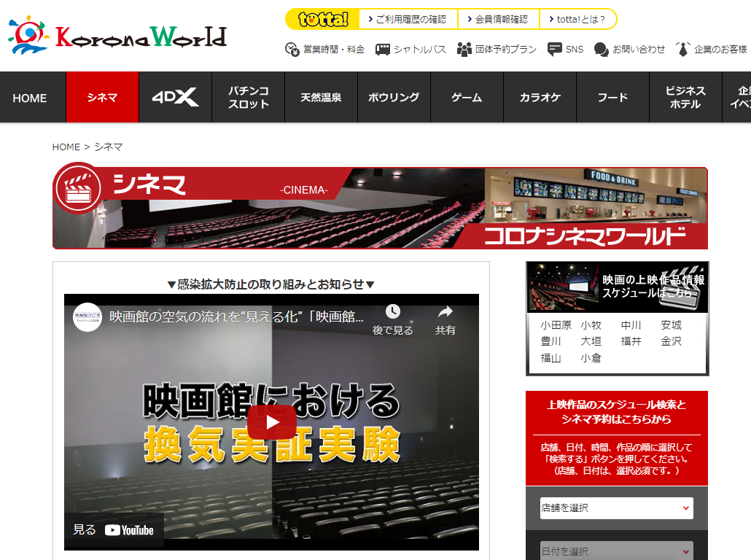The height and width of the screenshot is (560, 751).
Task: Open totta!とは? link
Action: (577, 19)
